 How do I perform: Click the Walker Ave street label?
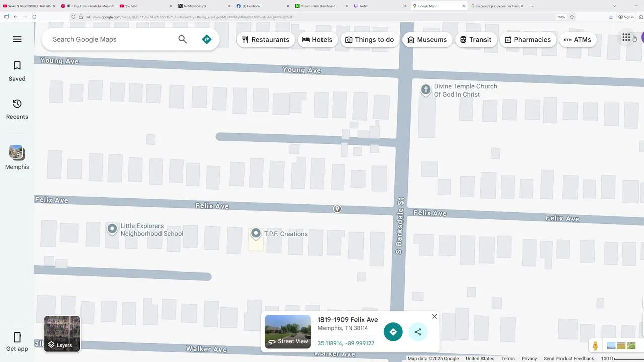[205, 349]
